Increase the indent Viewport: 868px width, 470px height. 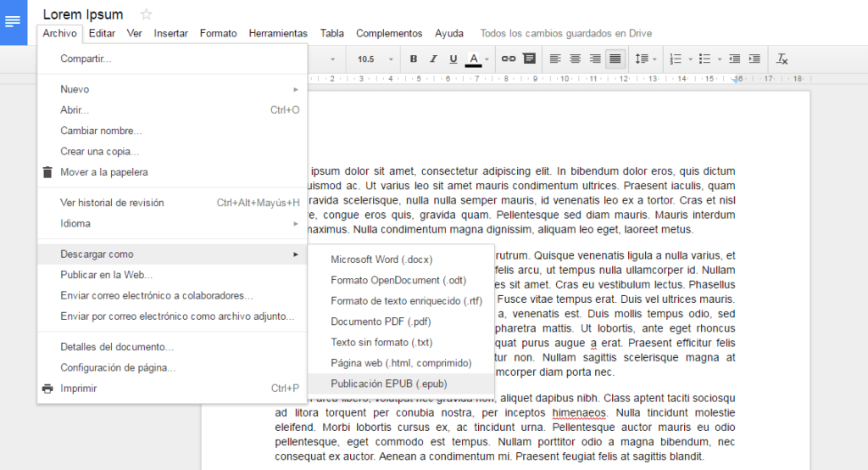click(x=754, y=59)
